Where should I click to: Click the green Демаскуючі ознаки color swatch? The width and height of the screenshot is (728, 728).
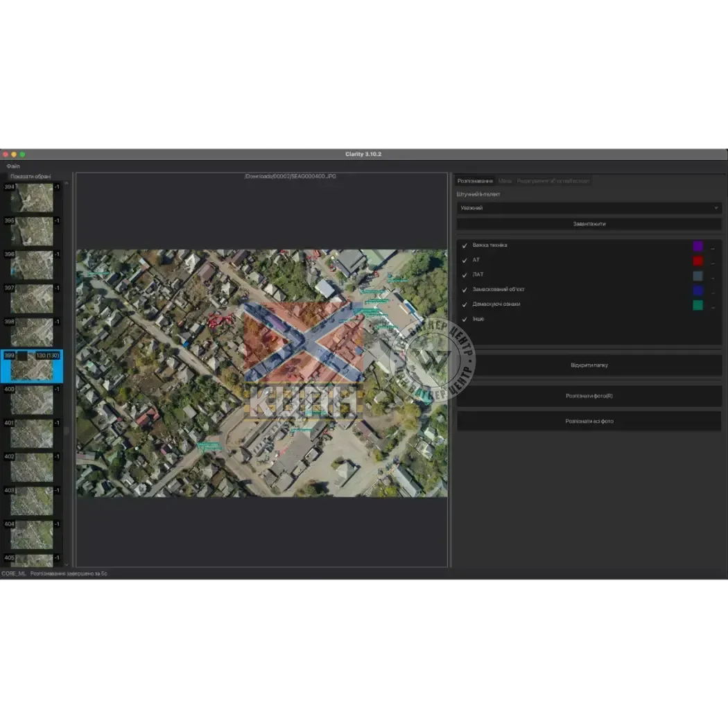tap(697, 305)
